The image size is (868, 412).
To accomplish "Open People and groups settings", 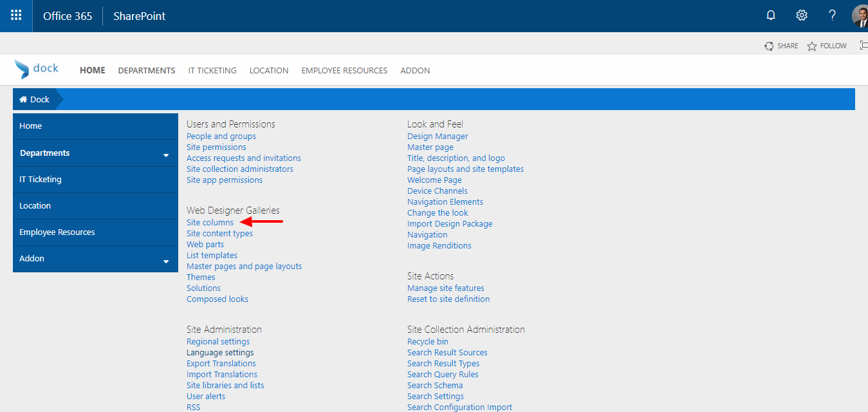I will pyautogui.click(x=221, y=136).
